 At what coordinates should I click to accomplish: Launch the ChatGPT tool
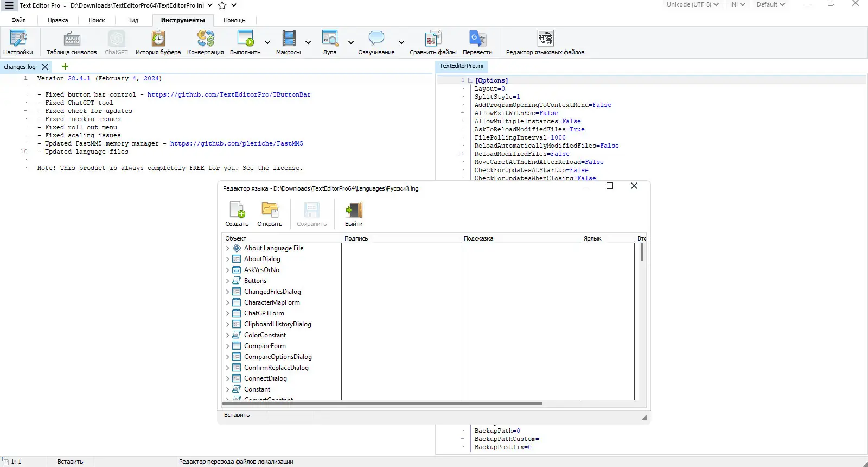(116, 43)
